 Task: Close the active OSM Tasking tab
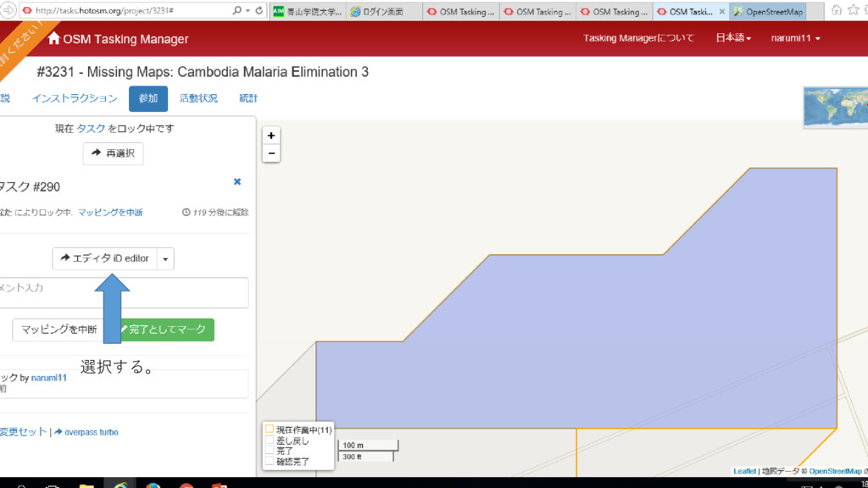coord(722,11)
